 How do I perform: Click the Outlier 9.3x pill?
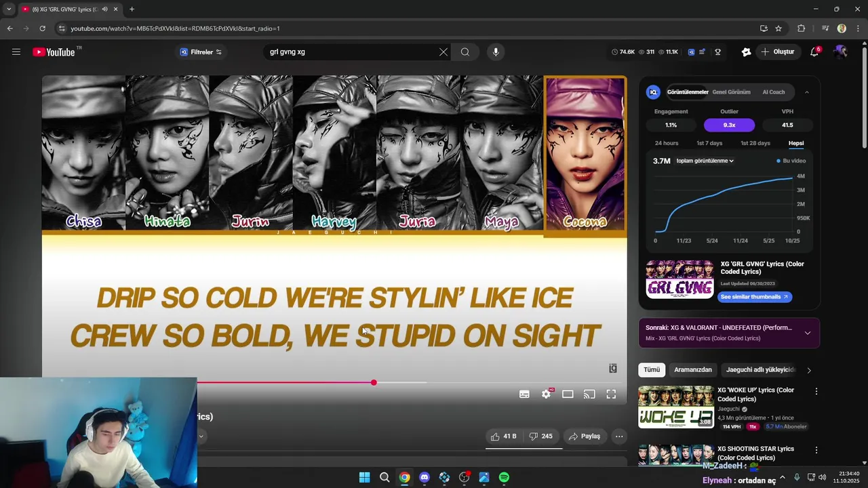click(x=729, y=125)
